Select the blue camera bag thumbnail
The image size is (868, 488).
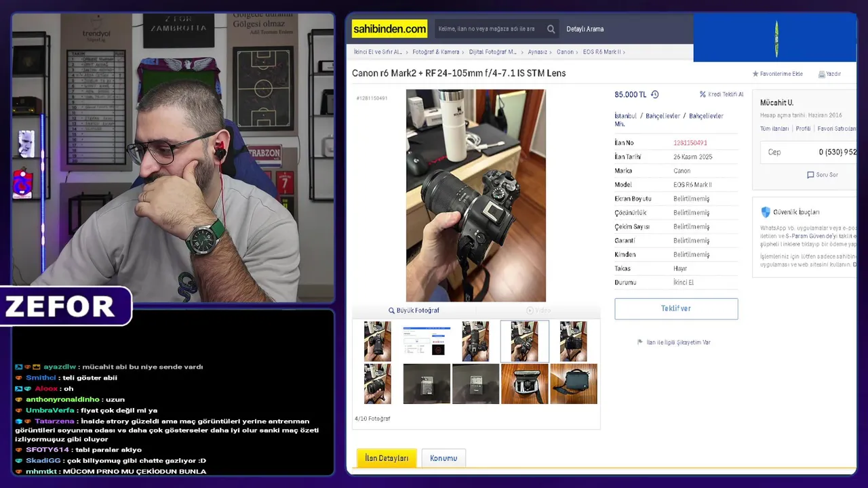tap(574, 384)
